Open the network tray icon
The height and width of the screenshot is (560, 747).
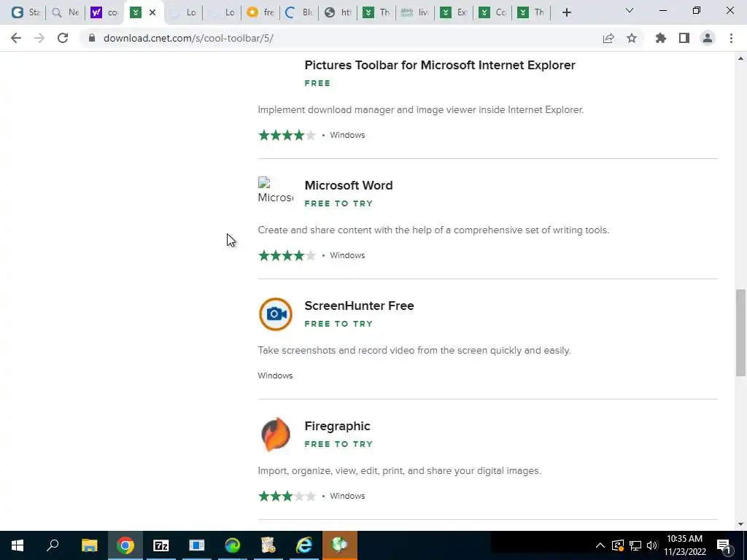click(635, 545)
